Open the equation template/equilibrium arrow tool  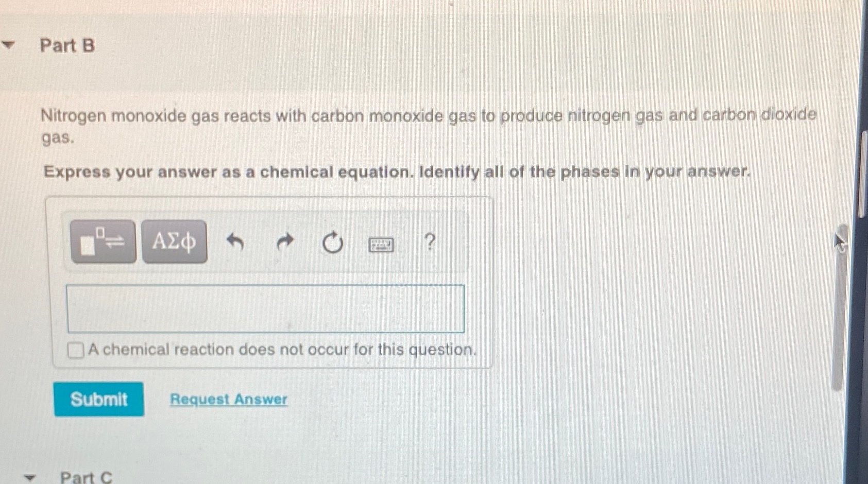pos(103,241)
